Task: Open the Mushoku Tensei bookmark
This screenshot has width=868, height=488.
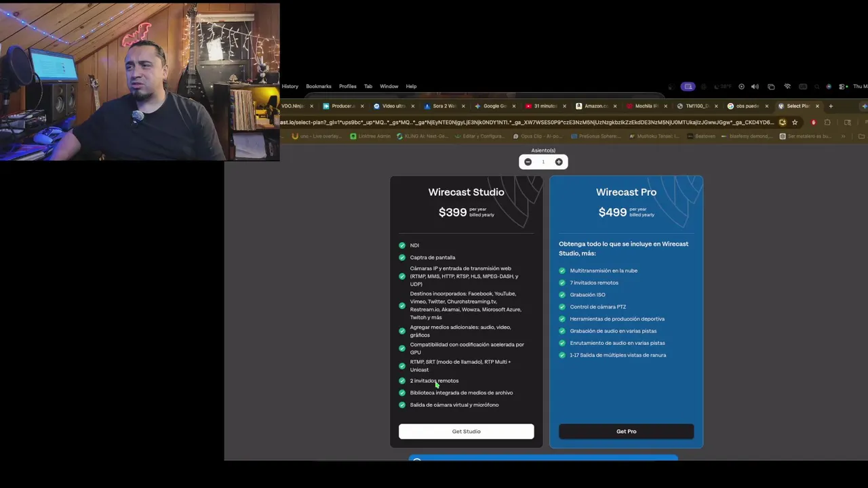Action: pyautogui.click(x=654, y=136)
